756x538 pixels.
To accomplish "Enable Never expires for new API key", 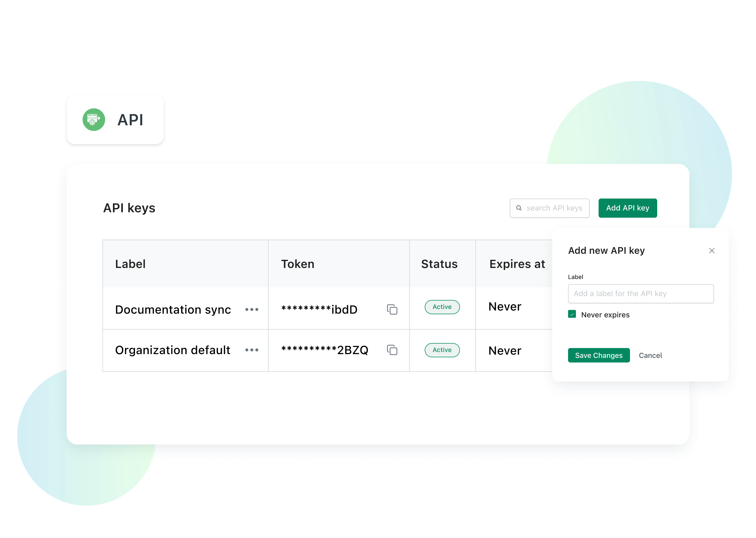I will pyautogui.click(x=572, y=314).
